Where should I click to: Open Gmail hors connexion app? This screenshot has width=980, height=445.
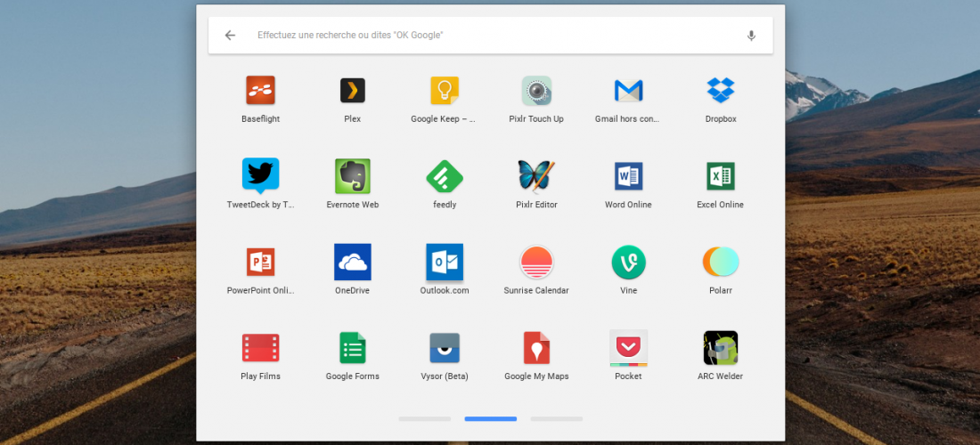[628, 91]
